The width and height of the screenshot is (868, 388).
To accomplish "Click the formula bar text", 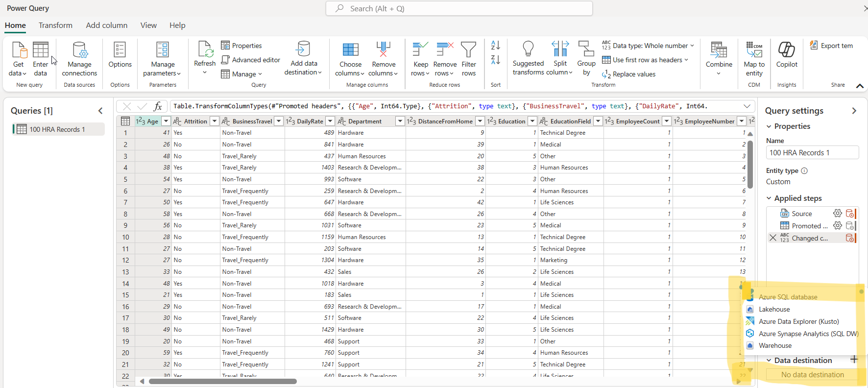I will [440, 106].
